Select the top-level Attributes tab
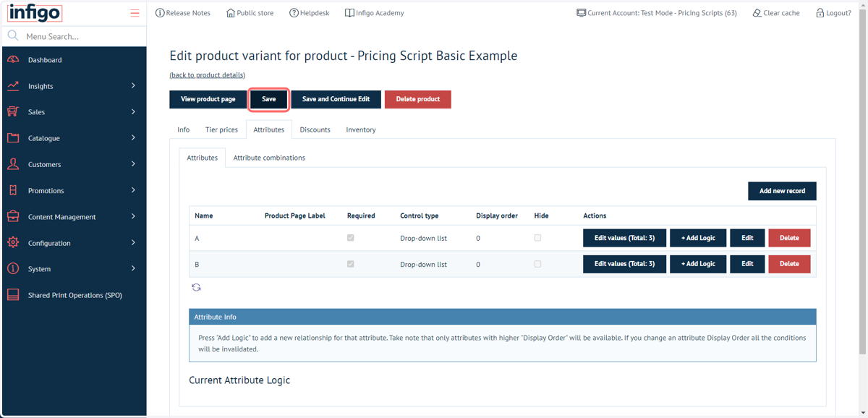 coord(268,129)
